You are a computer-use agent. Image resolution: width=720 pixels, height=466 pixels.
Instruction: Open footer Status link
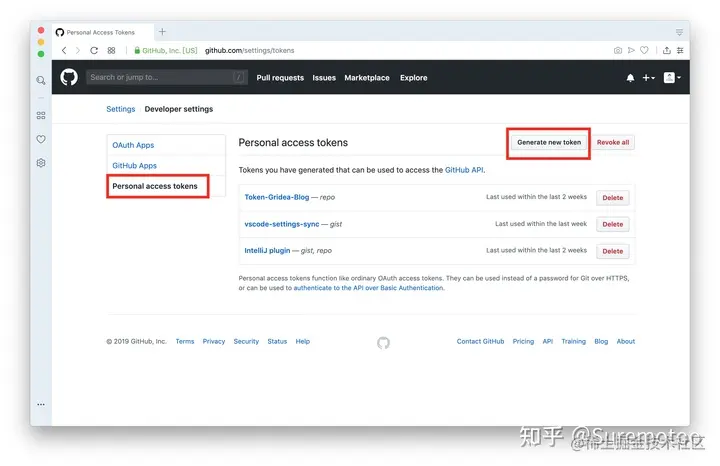click(277, 342)
